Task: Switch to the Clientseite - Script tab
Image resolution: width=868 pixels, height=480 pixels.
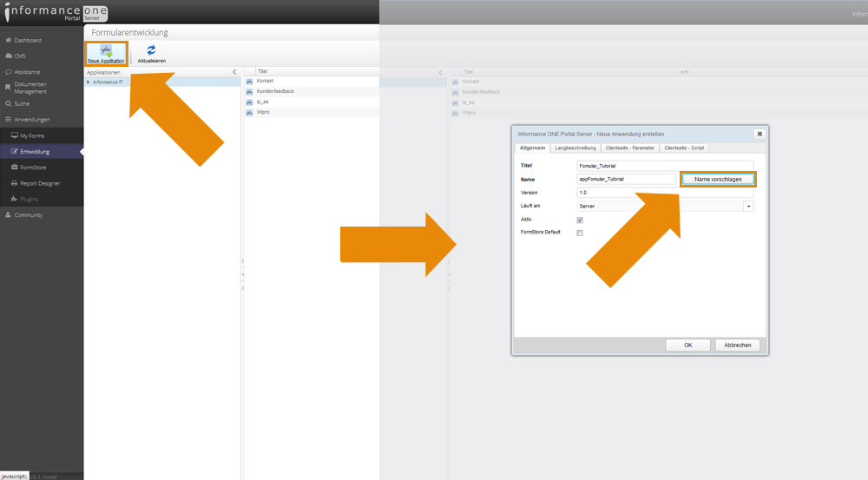Action: [684, 148]
